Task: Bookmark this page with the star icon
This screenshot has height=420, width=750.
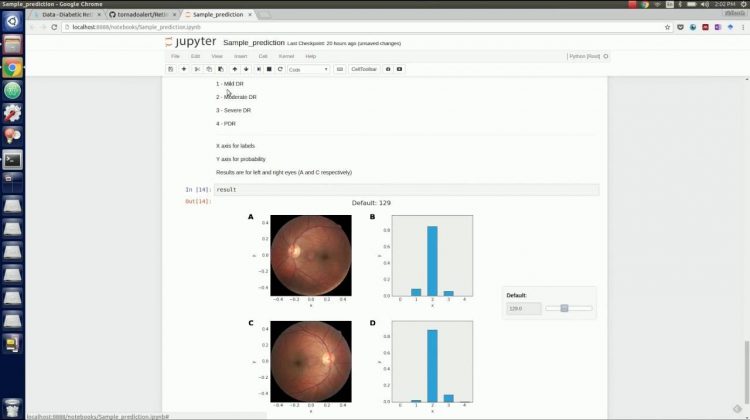Action: 668,27
